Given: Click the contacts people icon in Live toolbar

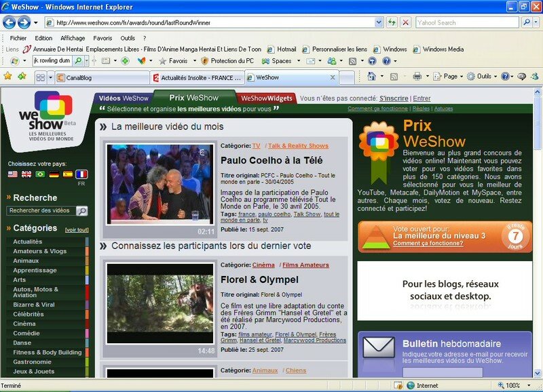Looking at the screenshot, I should pyautogui.click(x=332, y=61).
